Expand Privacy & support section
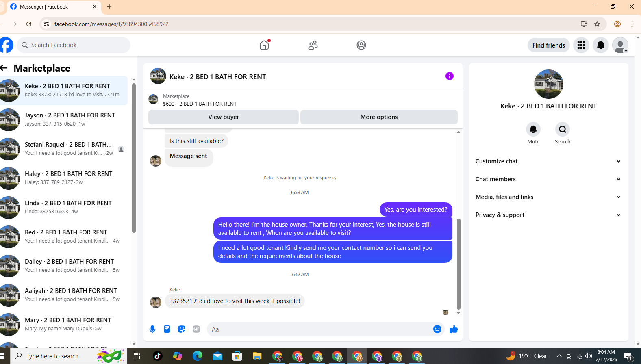This screenshot has height=364, width=641. (548, 215)
